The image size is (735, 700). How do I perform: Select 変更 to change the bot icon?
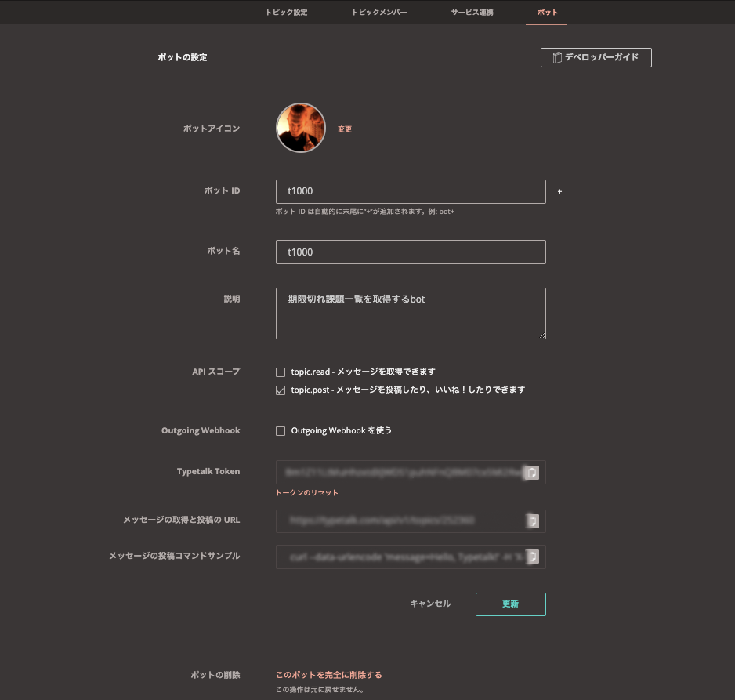(x=344, y=130)
